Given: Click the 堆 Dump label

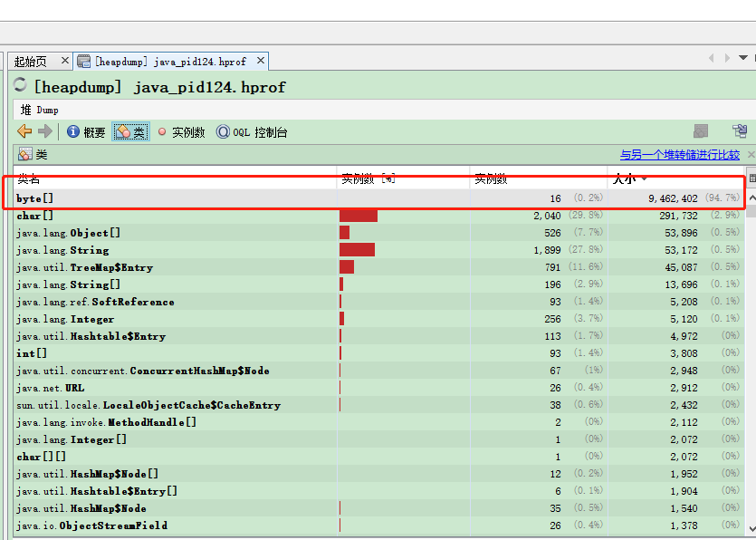Looking at the screenshot, I should [x=40, y=110].
